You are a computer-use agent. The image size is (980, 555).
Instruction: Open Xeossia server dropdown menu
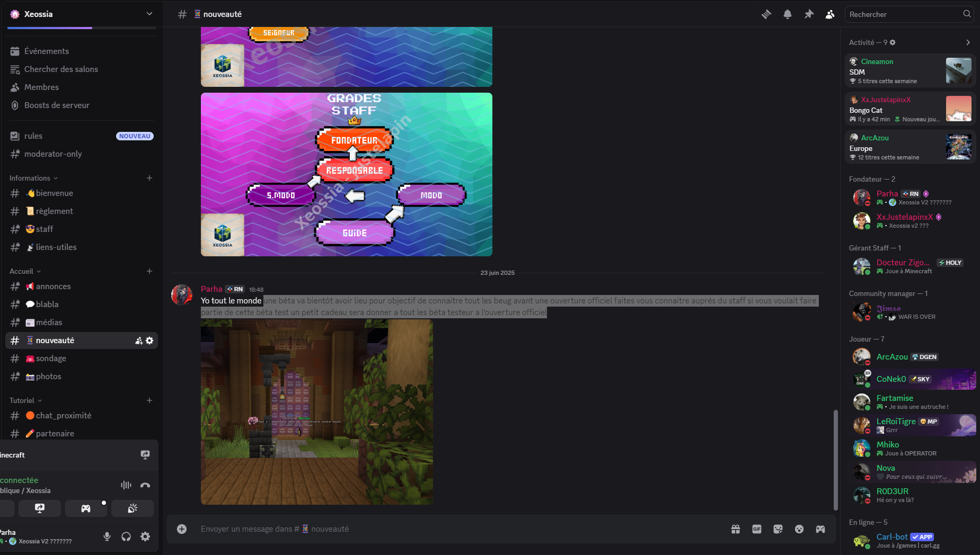[149, 14]
